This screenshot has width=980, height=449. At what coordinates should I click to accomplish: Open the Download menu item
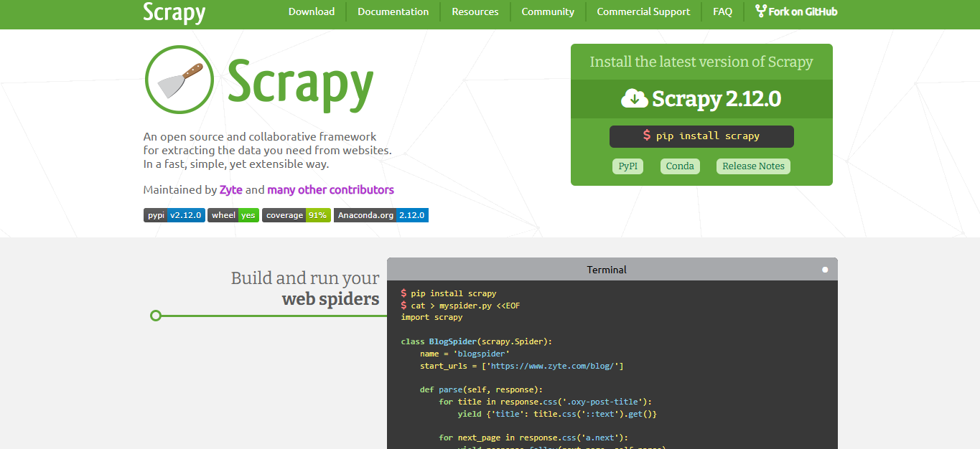[312, 11]
